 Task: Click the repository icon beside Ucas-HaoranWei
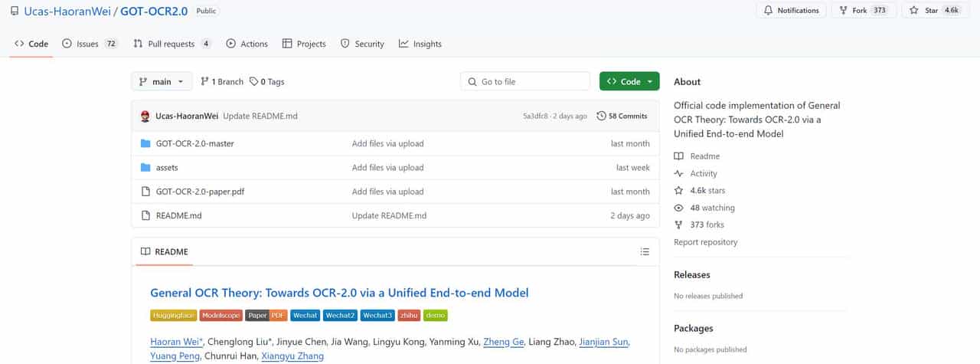point(15,11)
